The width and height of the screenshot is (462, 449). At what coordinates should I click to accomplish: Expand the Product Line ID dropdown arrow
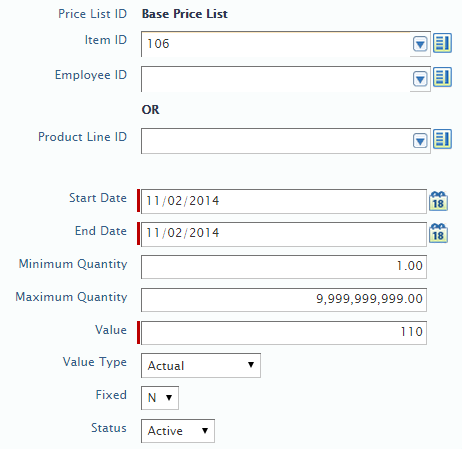pyautogui.click(x=420, y=141)
